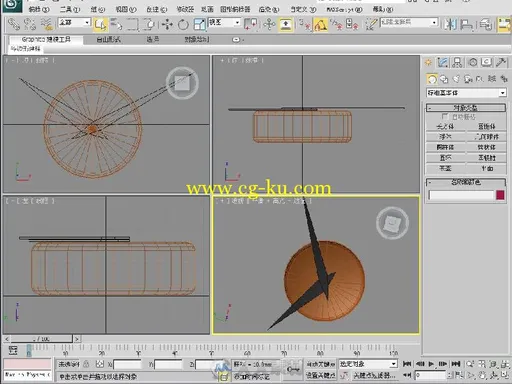Open the Tools menu, second in the bar

point(70,9)
